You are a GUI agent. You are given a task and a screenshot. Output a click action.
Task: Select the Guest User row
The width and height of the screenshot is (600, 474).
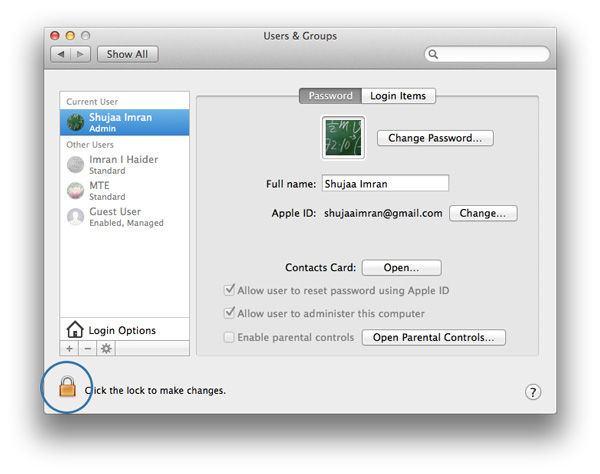[124, 217]
